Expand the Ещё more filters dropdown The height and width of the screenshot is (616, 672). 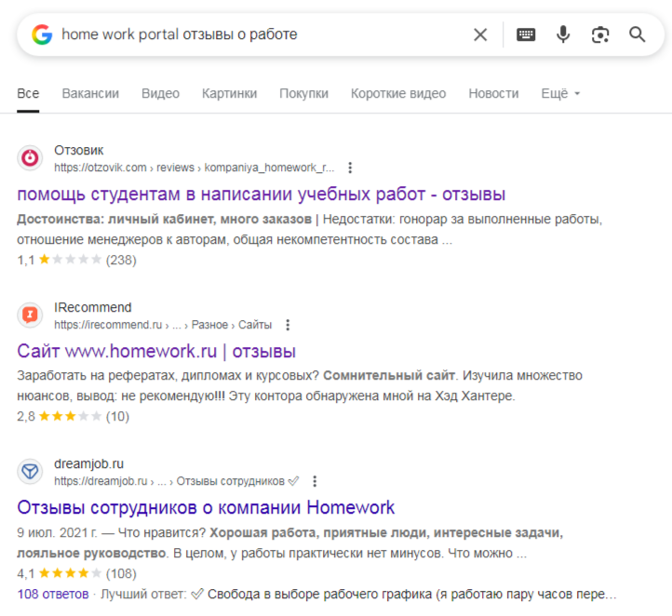click(x=560, y=94)
